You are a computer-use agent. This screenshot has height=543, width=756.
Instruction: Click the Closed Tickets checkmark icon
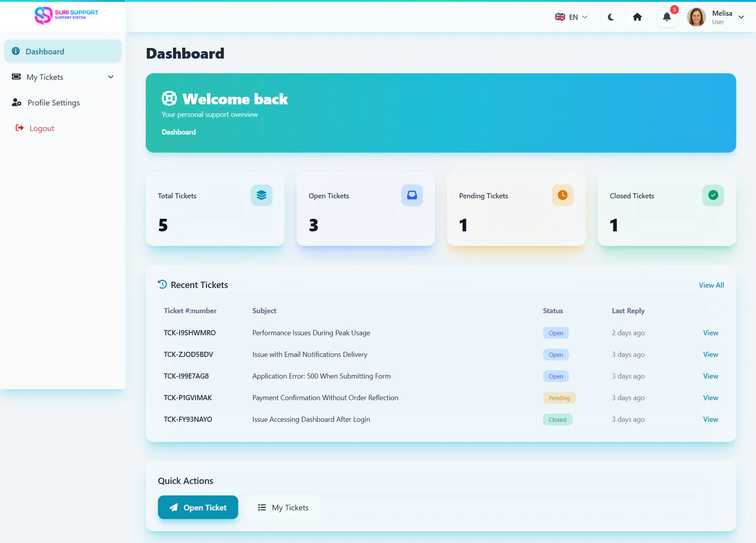pos(713,195)
